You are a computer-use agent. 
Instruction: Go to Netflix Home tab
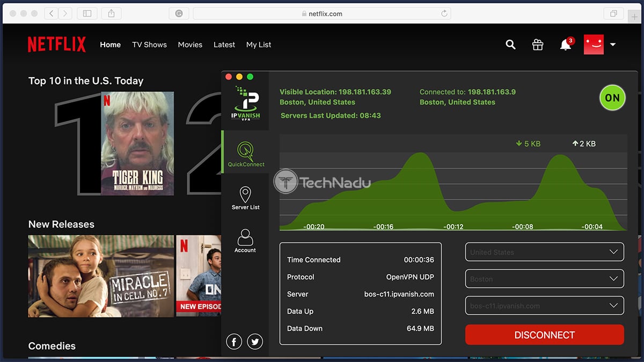coord(110,45)
